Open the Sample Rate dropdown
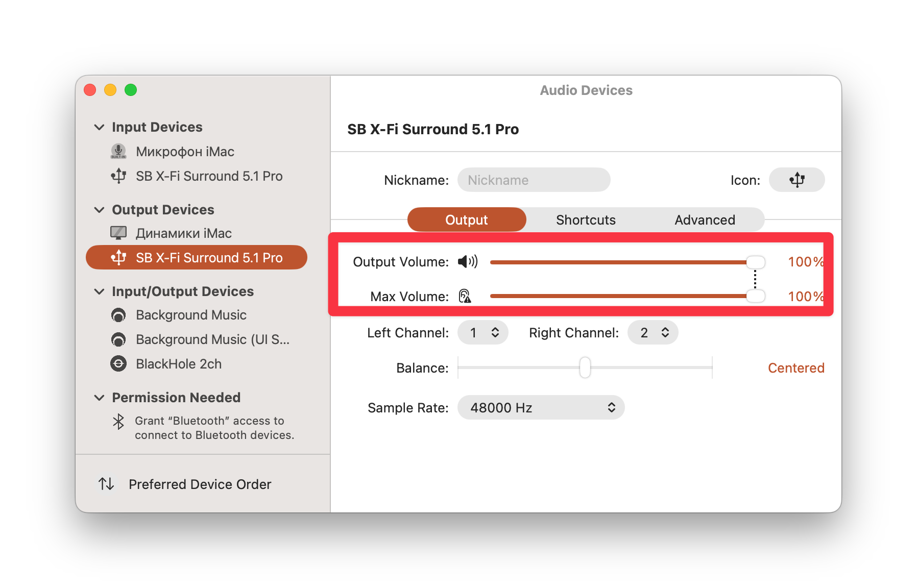 pos(541,407)
